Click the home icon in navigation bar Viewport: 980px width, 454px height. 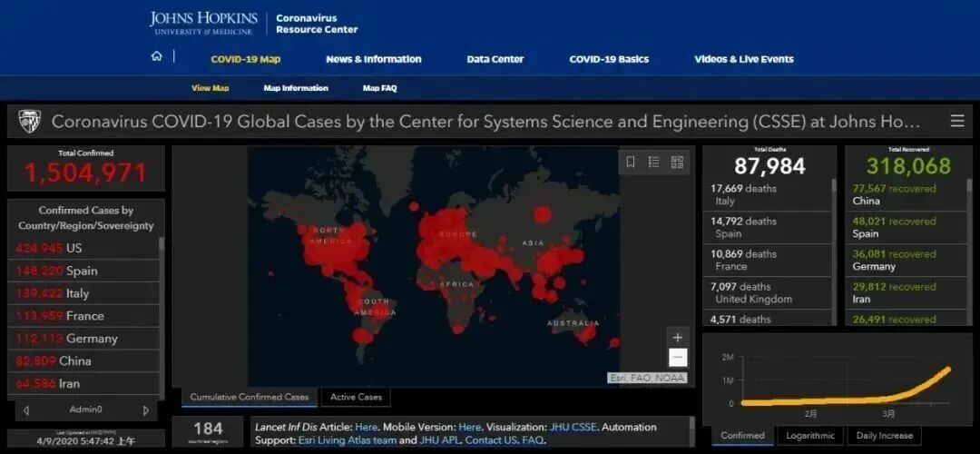click(x=157, y=57)
